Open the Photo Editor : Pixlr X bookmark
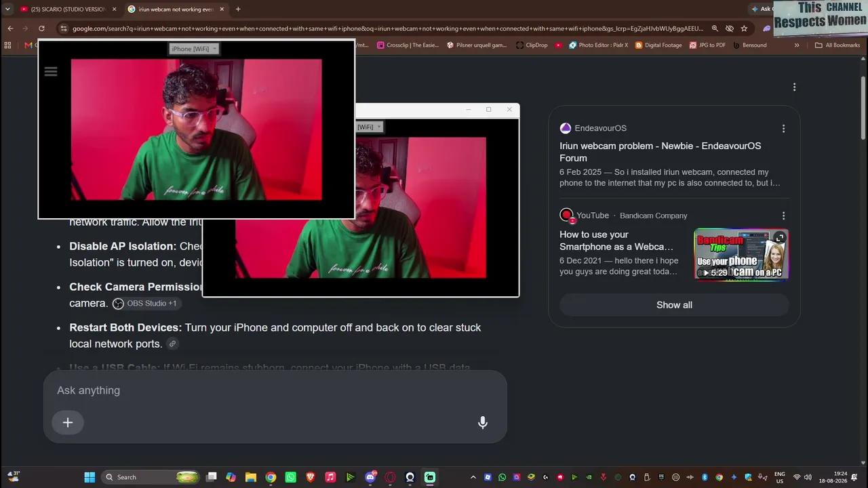868x488 pixels. click(x=598, y=45)
